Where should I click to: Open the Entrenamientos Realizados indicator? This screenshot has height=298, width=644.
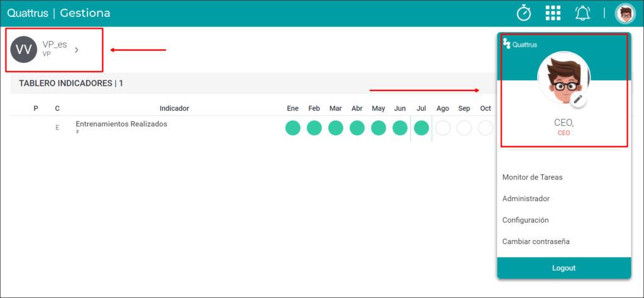click(x=121, y=124)
